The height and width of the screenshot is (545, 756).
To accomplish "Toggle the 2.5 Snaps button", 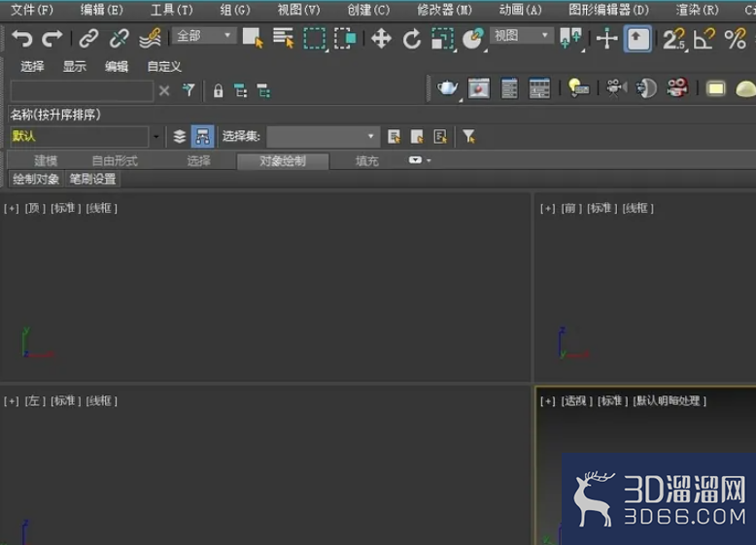I will point(674,39).
